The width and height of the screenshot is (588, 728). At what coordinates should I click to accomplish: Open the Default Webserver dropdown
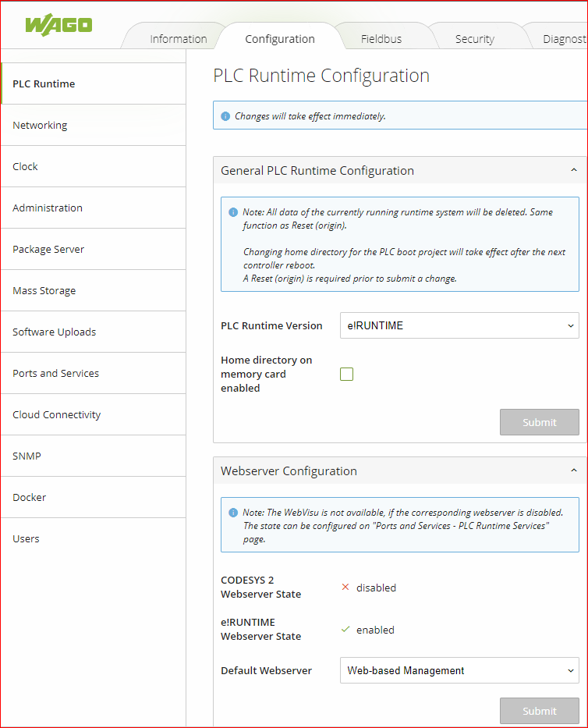(459, 670)
